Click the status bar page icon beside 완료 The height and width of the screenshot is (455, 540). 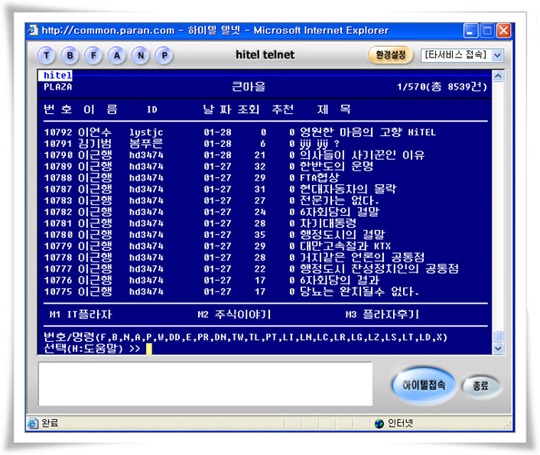(33, 423)
